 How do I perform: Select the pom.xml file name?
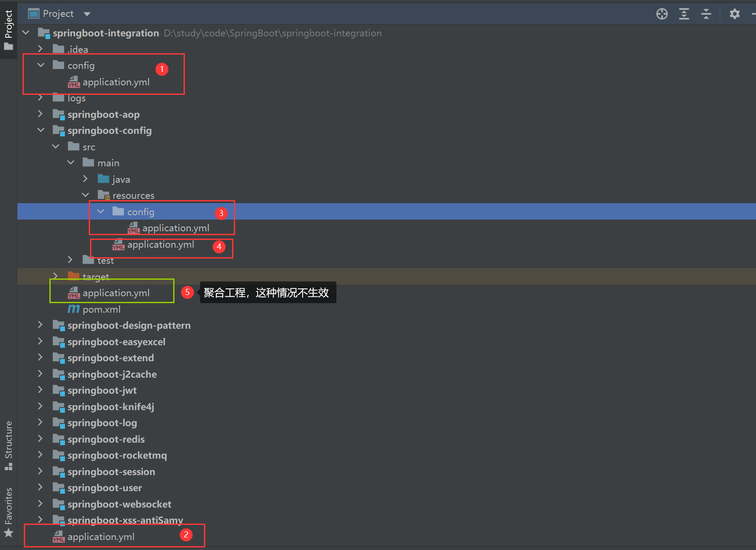[101, 309]
